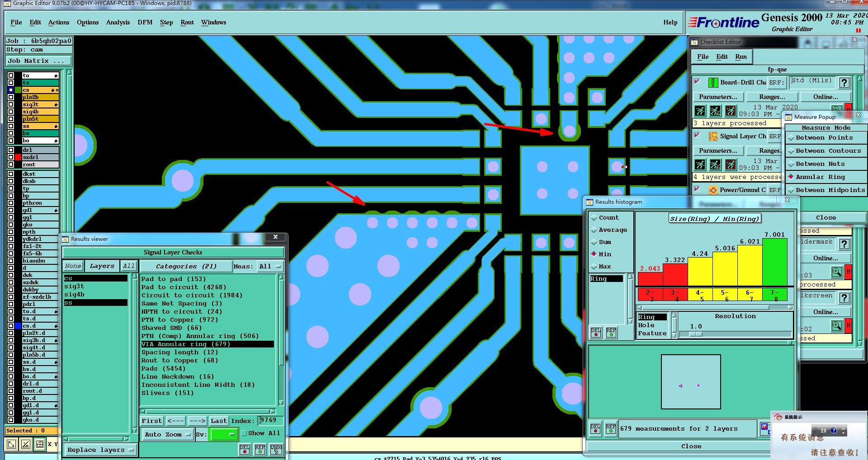Click the DEL icon in Results viewer
868x460 pixels.
point(245,450)
